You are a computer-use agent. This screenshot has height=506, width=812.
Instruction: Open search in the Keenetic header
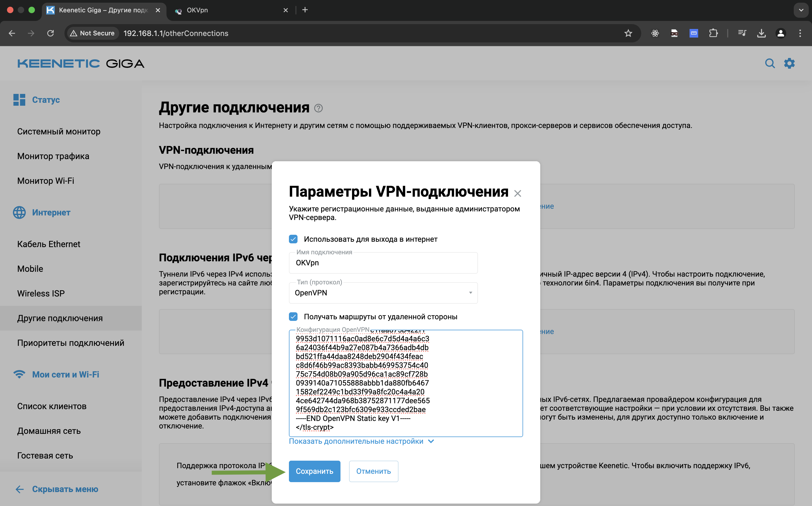point(770,63)
